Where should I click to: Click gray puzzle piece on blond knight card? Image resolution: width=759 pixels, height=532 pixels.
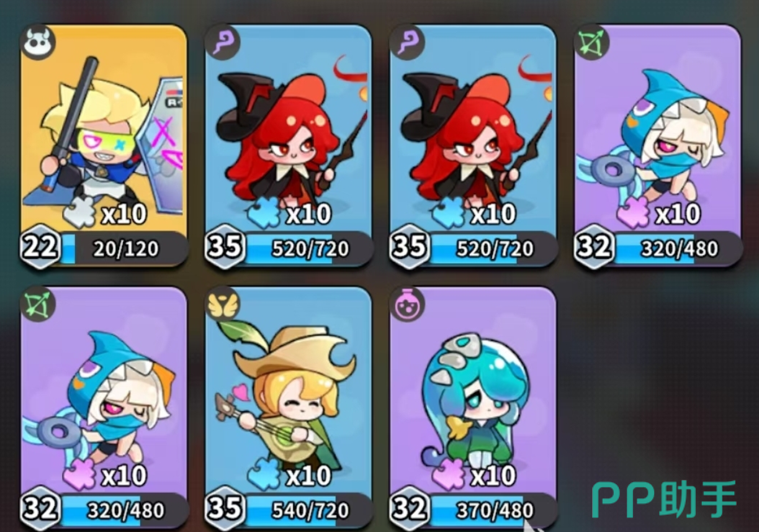[x=80, y=213]
